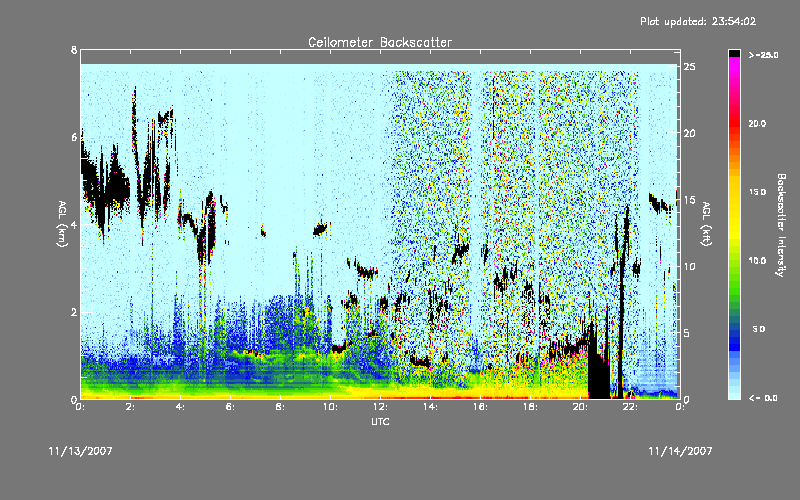Click the end date "11/14/2007"
This screenshot has height=500, width=800.
click(680, 451)
